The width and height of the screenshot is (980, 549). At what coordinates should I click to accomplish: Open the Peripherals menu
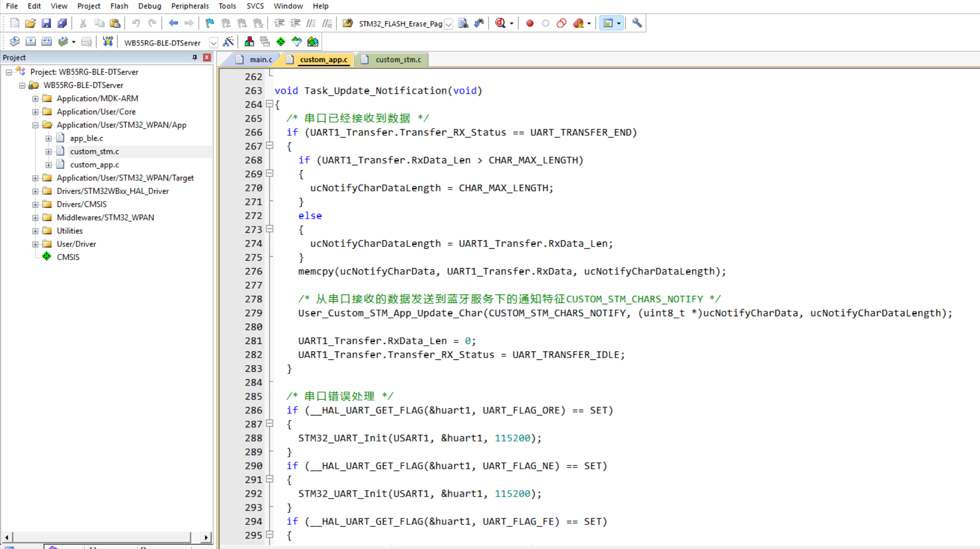coord(190,6)
